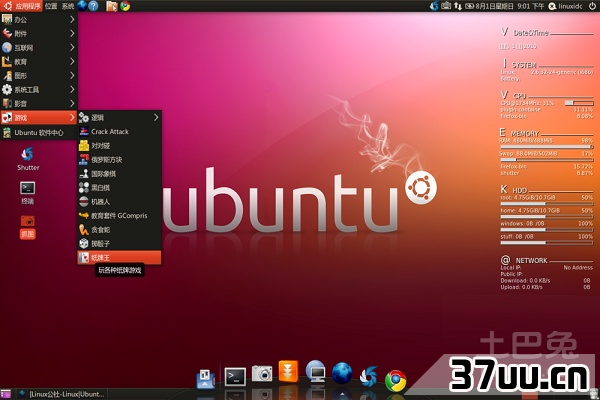
Task: Open the keyboard input indicator in tray
Action: (446, 6)
